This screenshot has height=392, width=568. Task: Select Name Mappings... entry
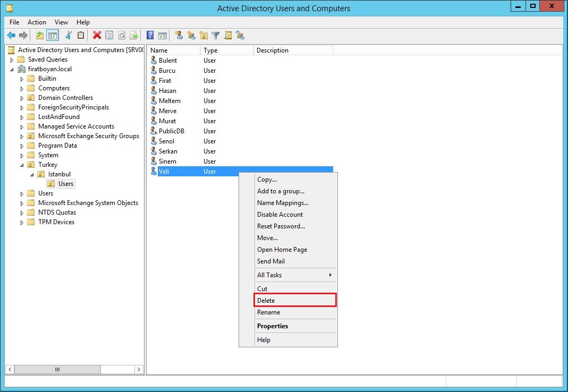295,203
